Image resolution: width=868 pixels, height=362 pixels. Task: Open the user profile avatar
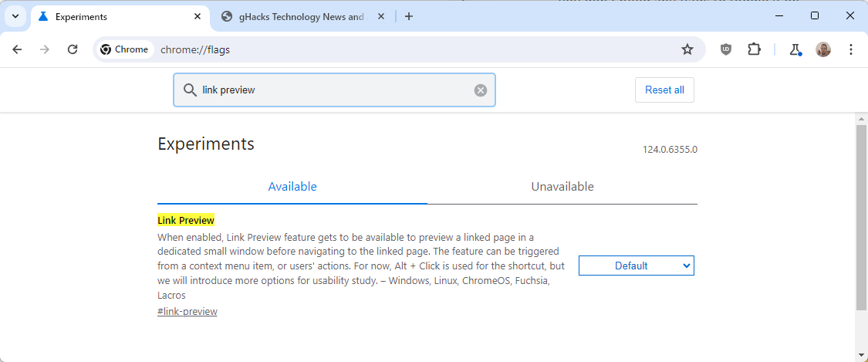823,49
